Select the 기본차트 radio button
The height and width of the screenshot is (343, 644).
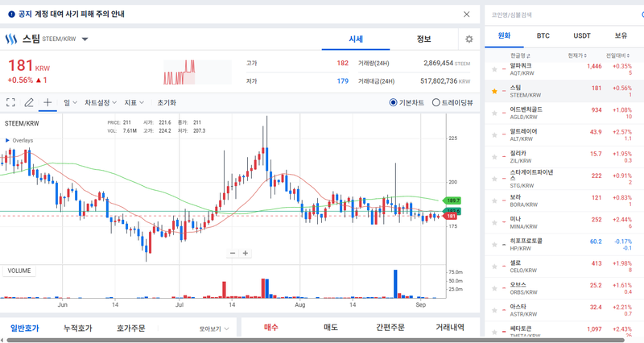[393, 103]
